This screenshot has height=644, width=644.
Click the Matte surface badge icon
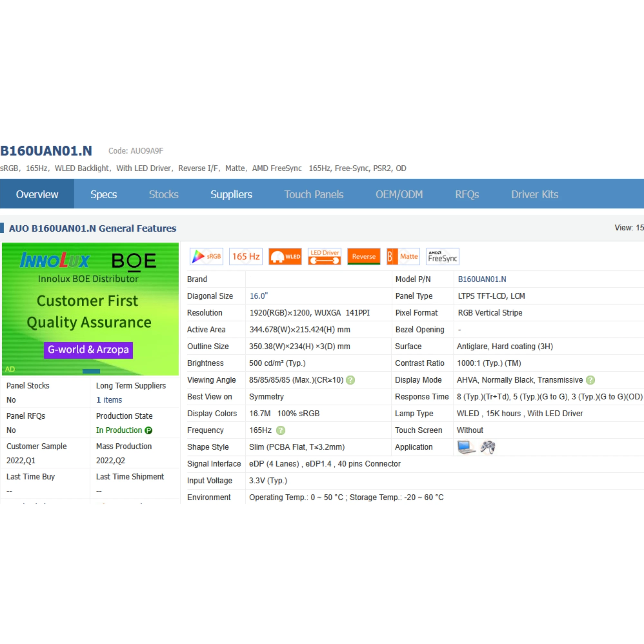[x=403, y=256]
